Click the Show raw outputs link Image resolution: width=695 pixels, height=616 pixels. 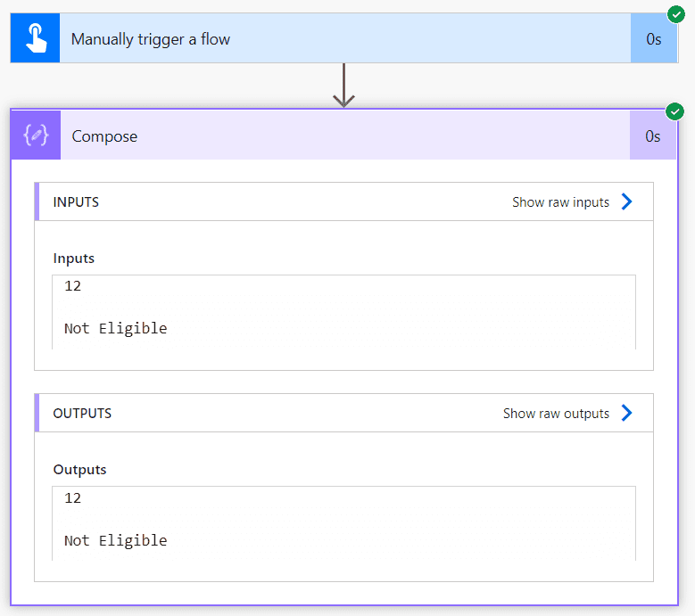(x=556, y=413)
